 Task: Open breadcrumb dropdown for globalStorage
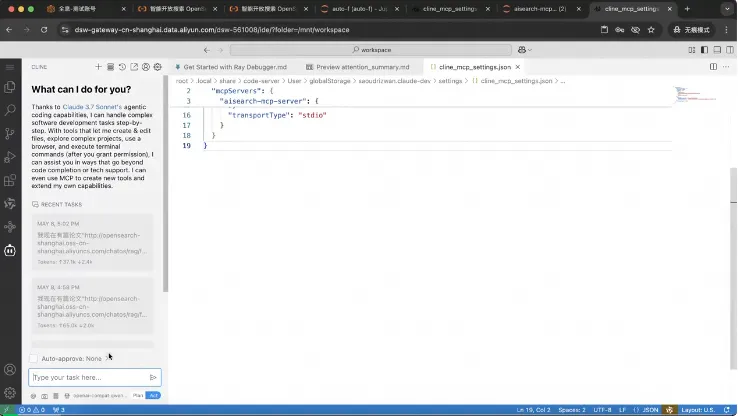330,81
